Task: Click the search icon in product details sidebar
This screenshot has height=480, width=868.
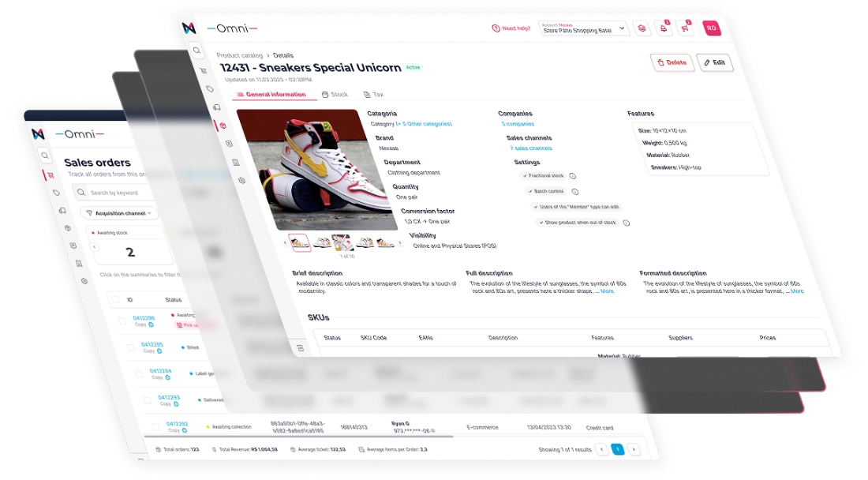Action: click(x=197, y=51)
